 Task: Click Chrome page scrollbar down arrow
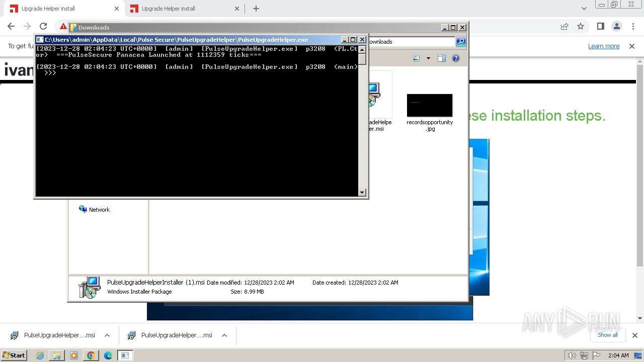pyautogui.click(x=640, y=318)
